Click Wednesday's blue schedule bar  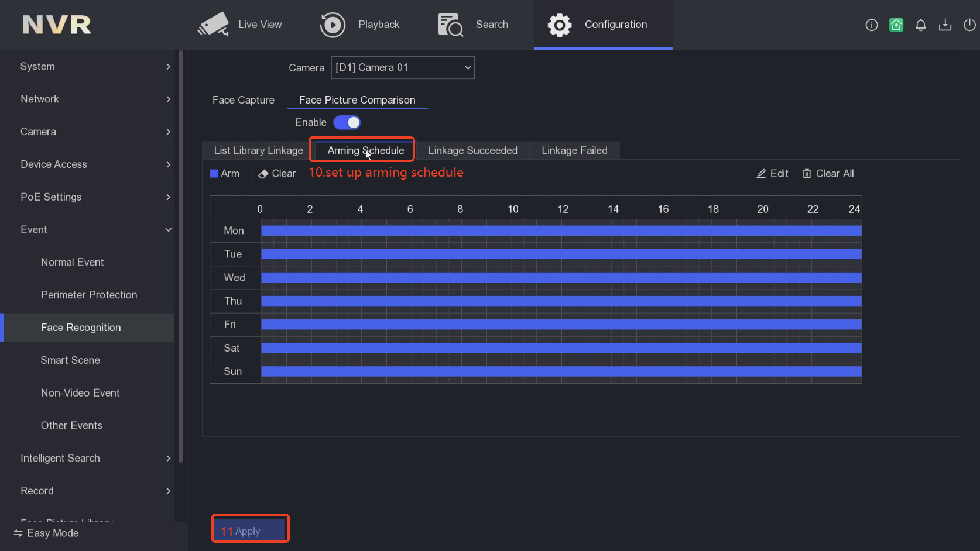[561, 277]
